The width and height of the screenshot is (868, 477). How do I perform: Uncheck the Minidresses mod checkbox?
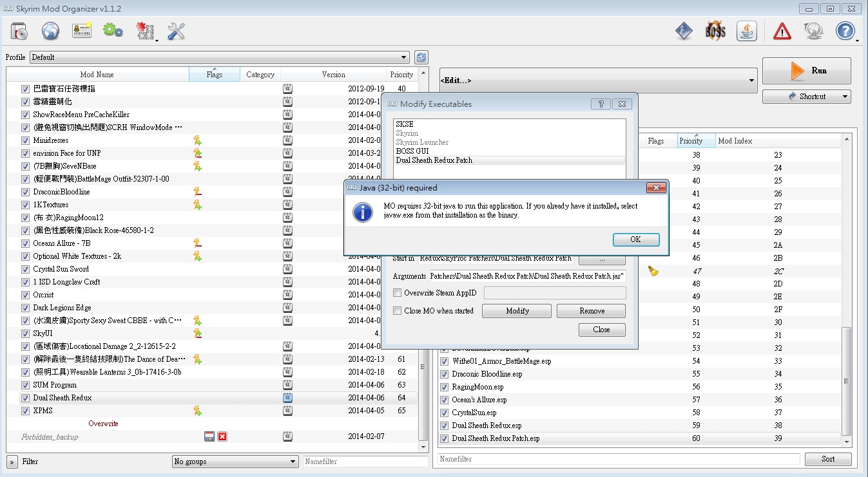click(25, 140)
